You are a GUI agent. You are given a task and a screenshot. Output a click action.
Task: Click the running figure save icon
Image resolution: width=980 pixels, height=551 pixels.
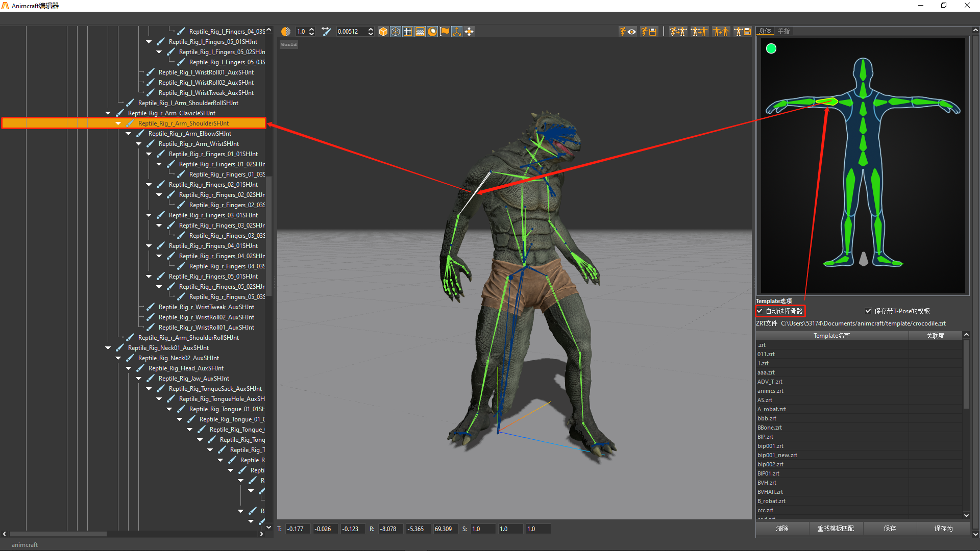(649, 32)
